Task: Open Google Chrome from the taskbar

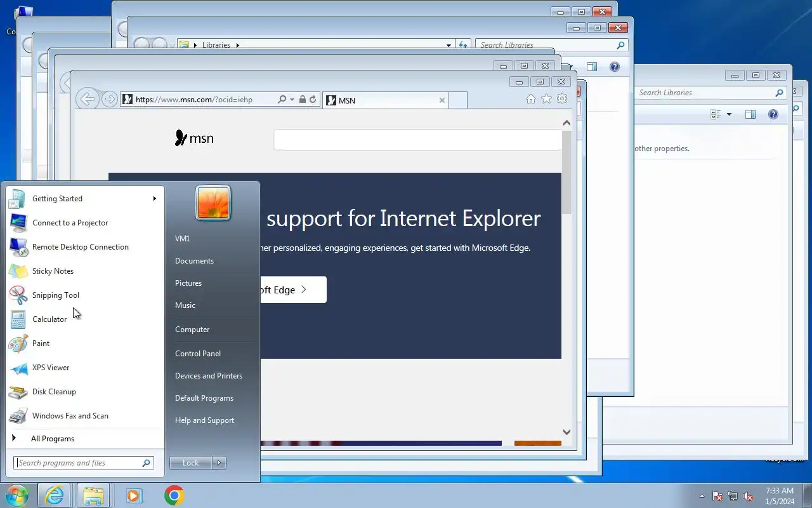Action: point(174,495)
